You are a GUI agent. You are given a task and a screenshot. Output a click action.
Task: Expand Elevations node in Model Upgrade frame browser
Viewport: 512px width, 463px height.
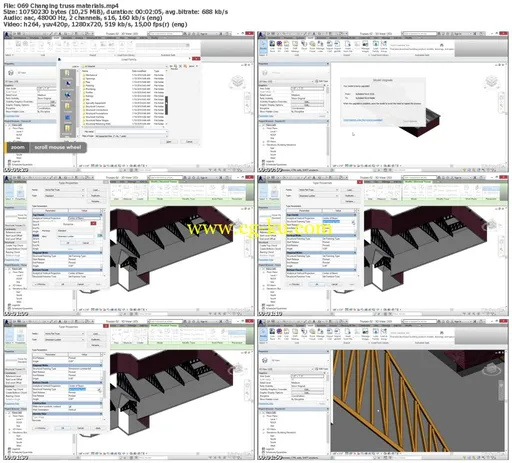[264, 145]
